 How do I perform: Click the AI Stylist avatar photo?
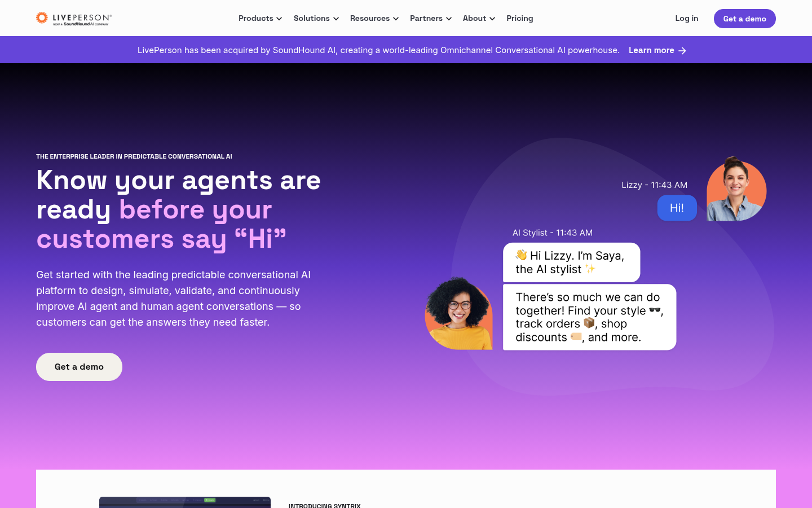click(x=459, y=313)
